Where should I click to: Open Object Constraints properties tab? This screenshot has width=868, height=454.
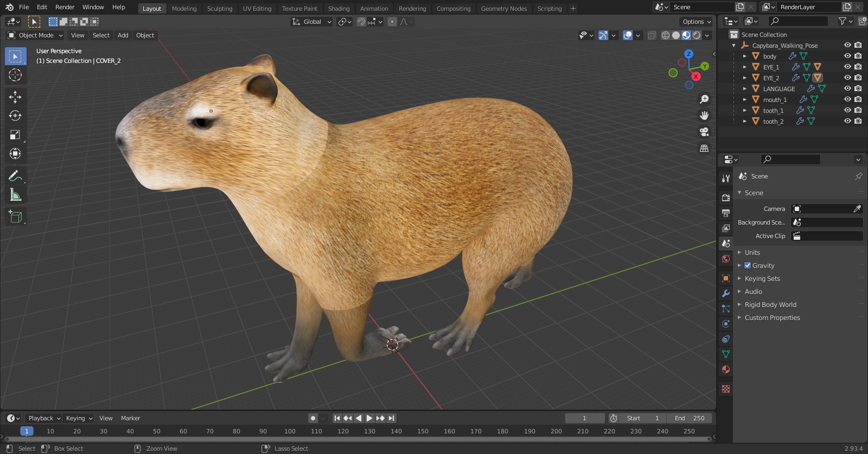click(x=726, y=339)
